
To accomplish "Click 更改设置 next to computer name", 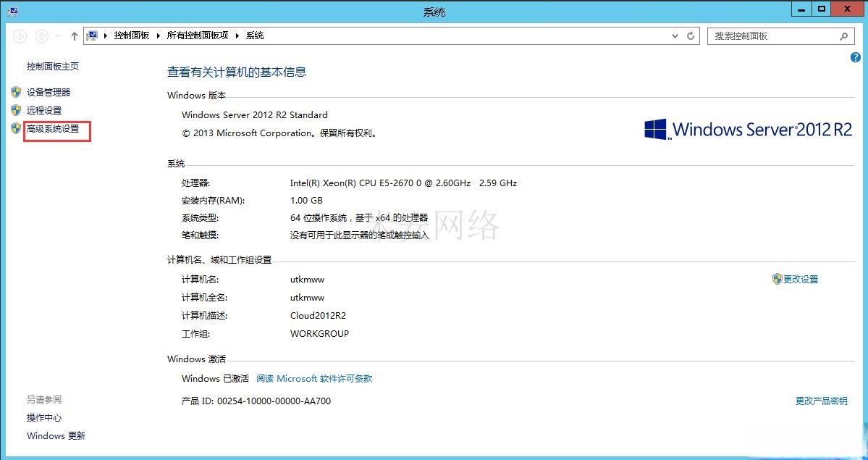I will (800, 279).
